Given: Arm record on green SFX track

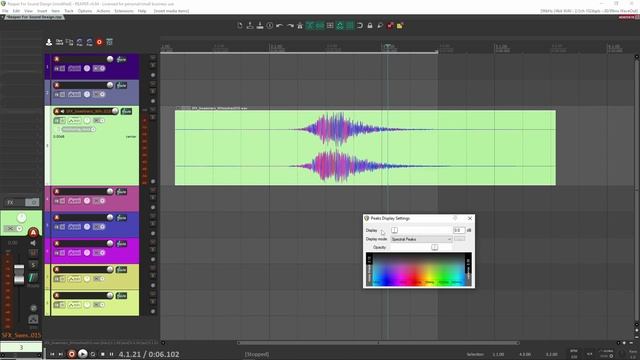Looking at the screenshot, I should (57, 111).
